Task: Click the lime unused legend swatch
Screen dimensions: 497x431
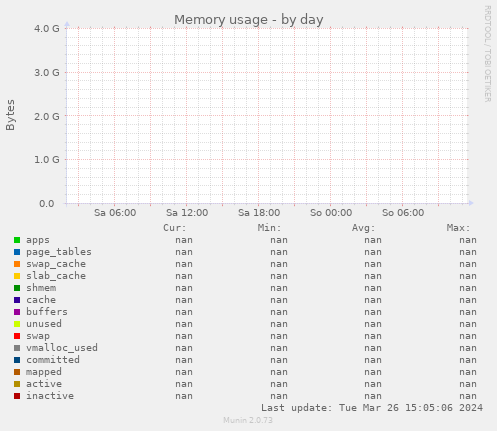Action: pyautogui.click(x=17, y=324)
